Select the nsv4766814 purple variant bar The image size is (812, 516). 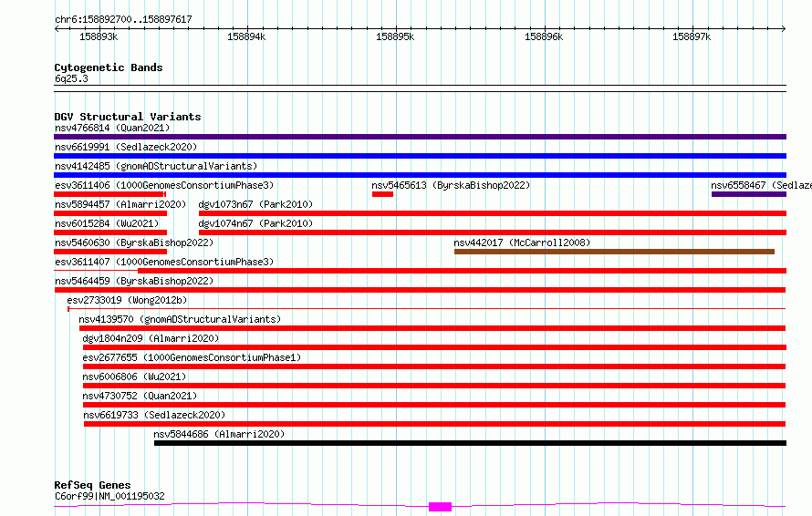tap(420, 137)
